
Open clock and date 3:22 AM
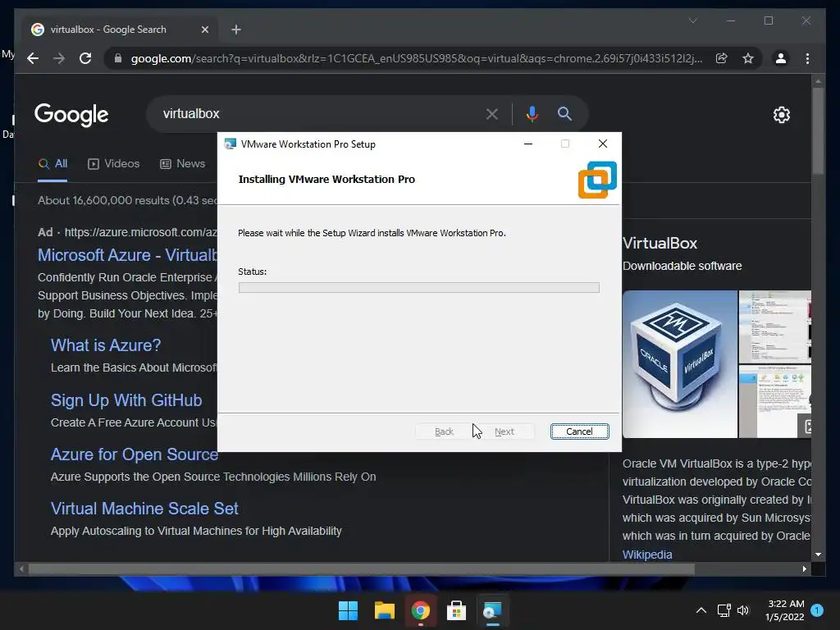tap(785, 610)
